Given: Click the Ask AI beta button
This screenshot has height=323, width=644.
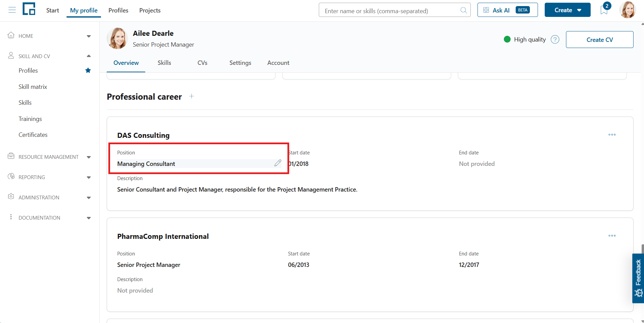Looking at the screenshot, I should pos(508,10).
